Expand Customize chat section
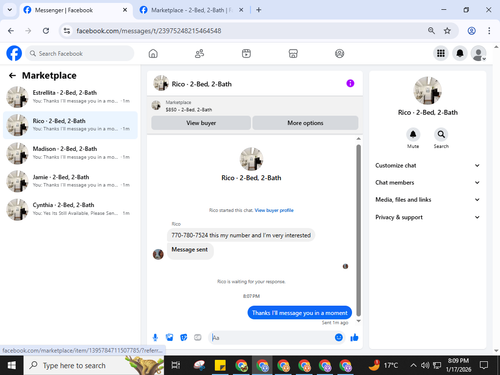 point(427,165)
